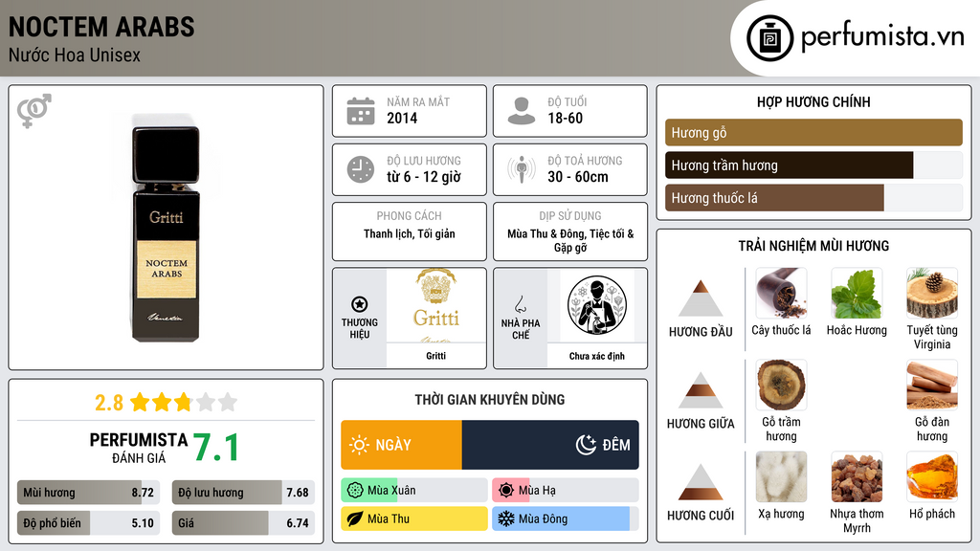Screen dimensions: 980x551
Task: Click the PERFUMISTA ĐÁNH GIÁ label
Action: click(x=139, y=448)
